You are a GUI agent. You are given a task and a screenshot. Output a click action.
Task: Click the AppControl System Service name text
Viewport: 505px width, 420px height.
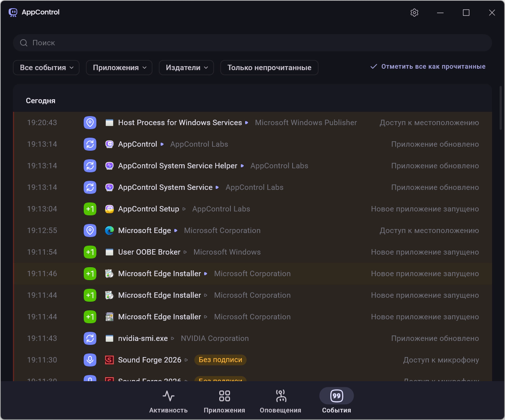(x=165, y=187)
